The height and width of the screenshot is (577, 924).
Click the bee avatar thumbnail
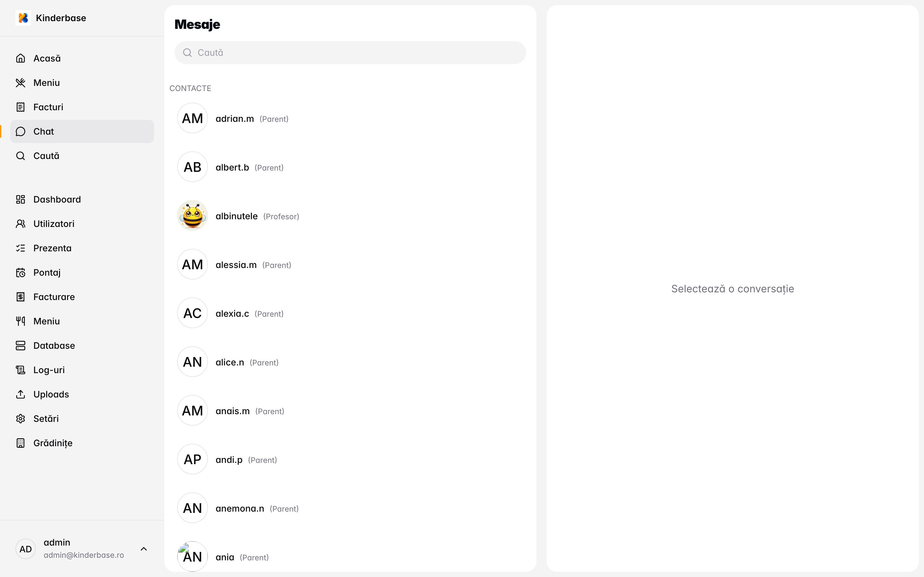click(193, 216)
